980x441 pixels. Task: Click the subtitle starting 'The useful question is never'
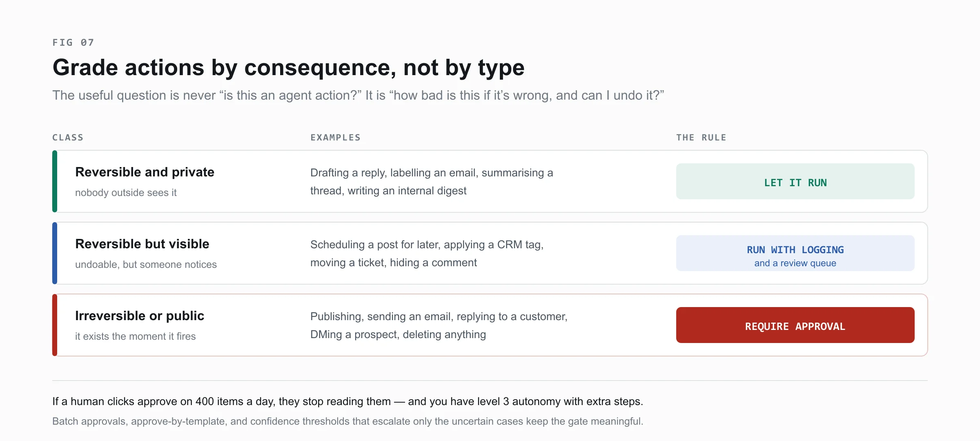click(x=358, y=96)
